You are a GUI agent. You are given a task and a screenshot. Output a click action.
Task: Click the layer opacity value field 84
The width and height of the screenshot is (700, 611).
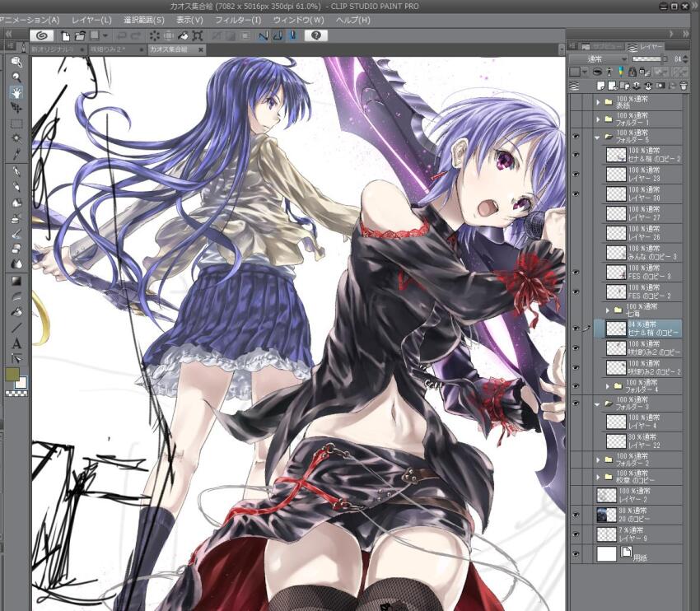[x=678, y=59]
